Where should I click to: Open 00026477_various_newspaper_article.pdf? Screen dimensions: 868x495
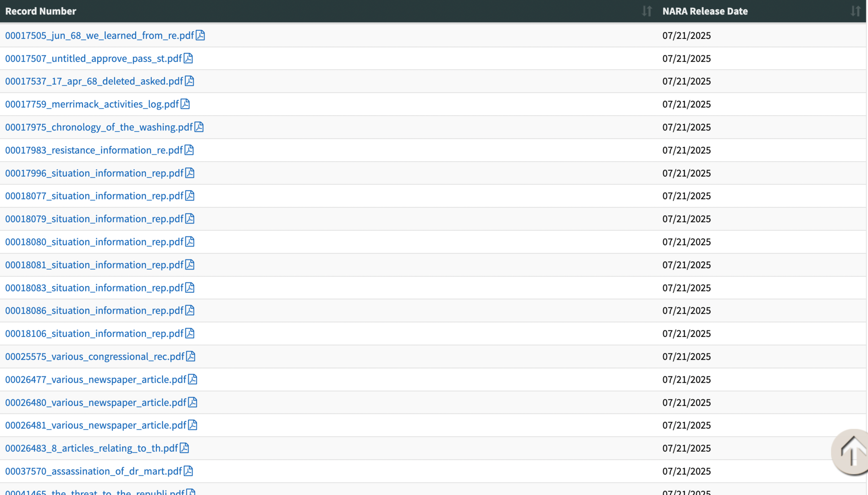tap(95, 379)
